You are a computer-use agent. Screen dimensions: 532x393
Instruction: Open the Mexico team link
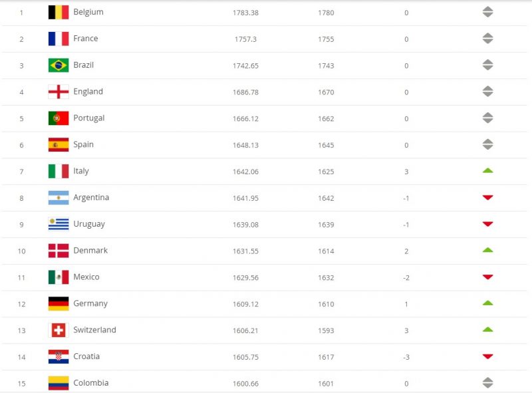click(x=86, y=277)
